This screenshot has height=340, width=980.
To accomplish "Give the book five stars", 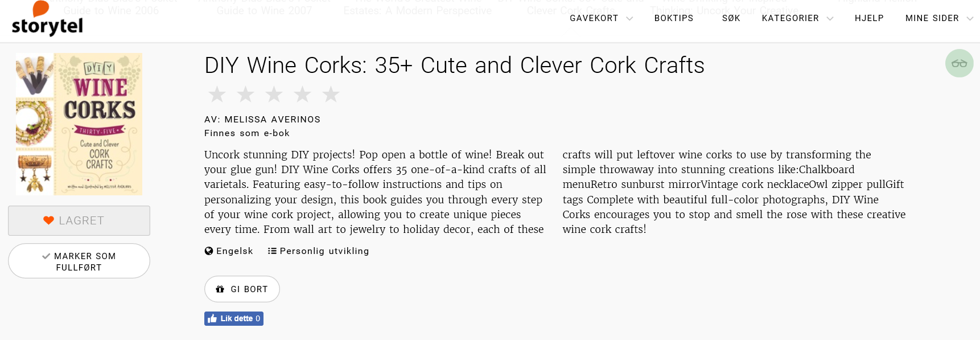I will tap(331, 95).
